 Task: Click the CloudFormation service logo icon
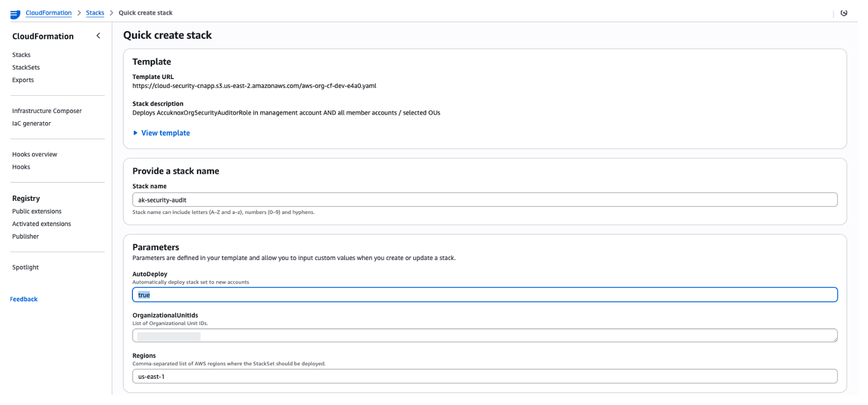tap(15, 14)
